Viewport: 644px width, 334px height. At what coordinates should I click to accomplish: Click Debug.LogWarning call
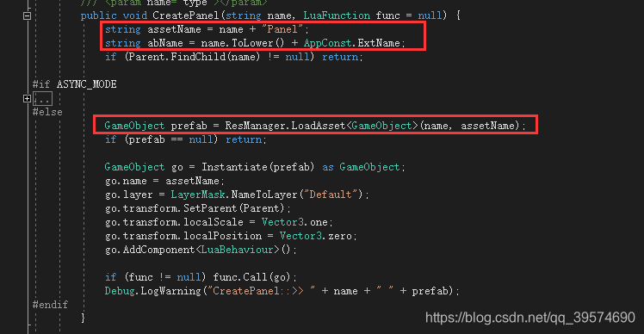(x=152, y=291)
